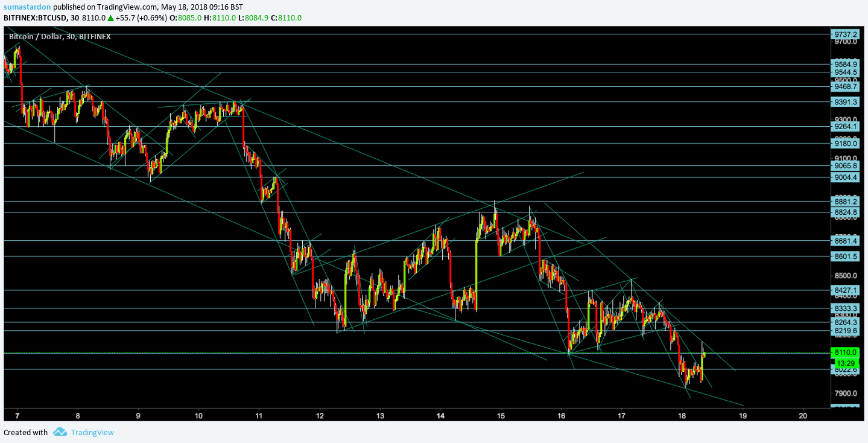Select the 9737.2 price level label
This screenshot has height=443, width=868.
[x=844, y=34]
